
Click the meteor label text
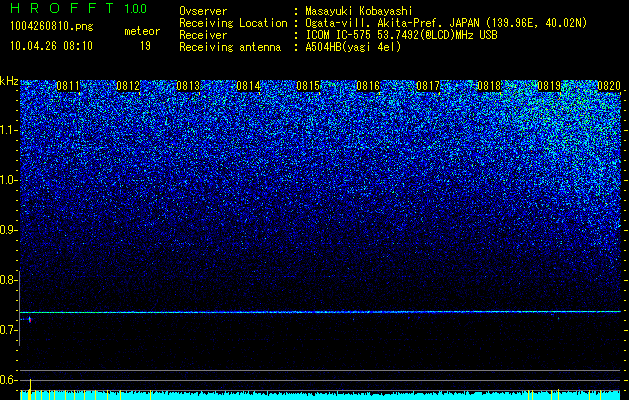point(142,31)
